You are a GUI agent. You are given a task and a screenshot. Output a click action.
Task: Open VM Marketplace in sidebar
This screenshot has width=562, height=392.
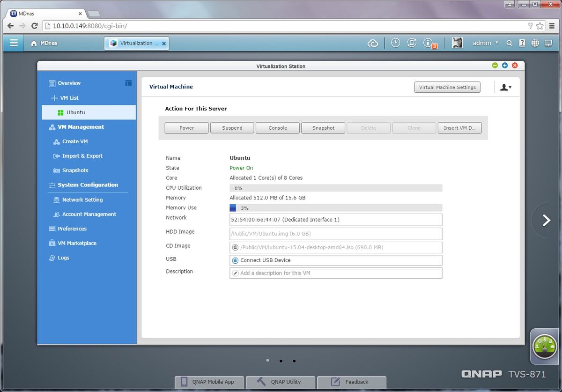[x=77, y=243]
